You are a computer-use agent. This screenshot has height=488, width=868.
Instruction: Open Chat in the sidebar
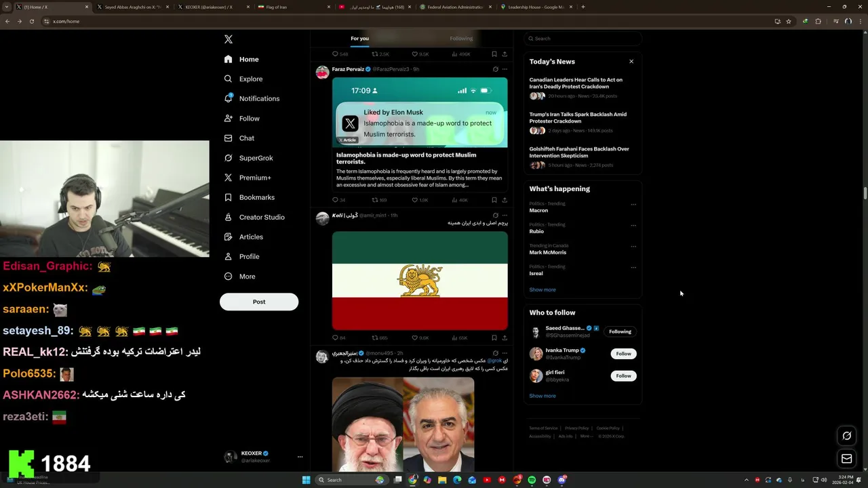click(x=239, y=138)
